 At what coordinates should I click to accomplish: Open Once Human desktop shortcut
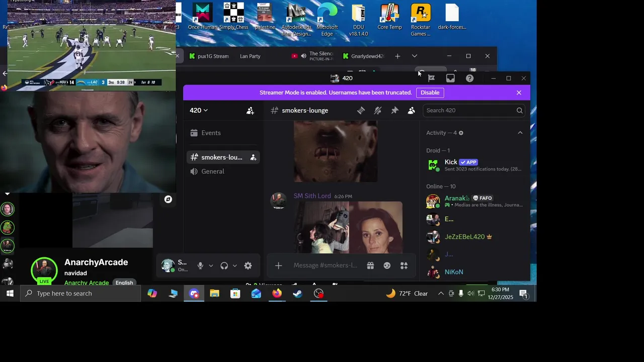202,17
